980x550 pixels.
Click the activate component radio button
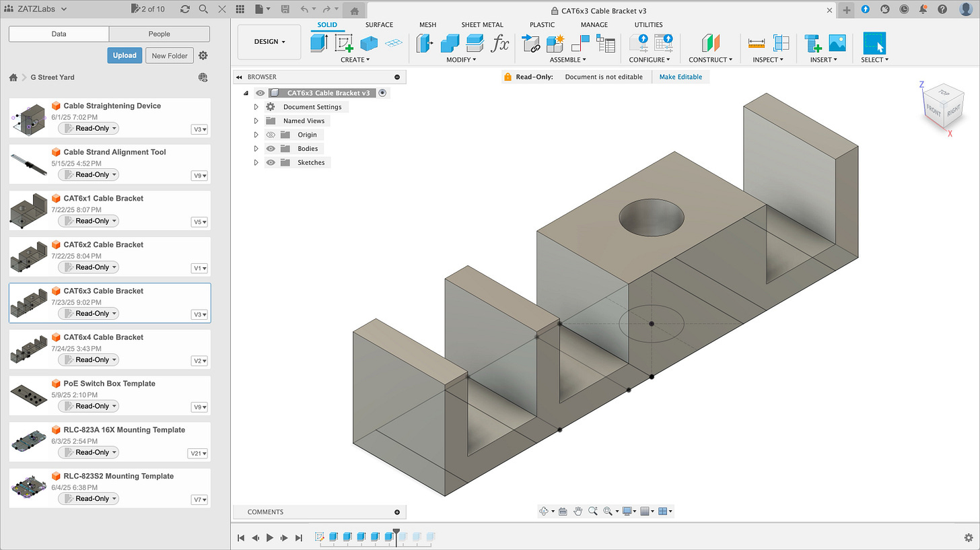382,93
